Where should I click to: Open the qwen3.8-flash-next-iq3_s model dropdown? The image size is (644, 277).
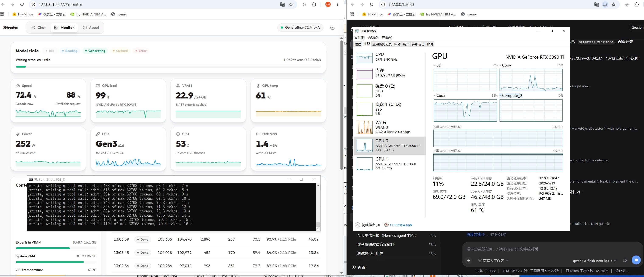[x=595, y=261]
